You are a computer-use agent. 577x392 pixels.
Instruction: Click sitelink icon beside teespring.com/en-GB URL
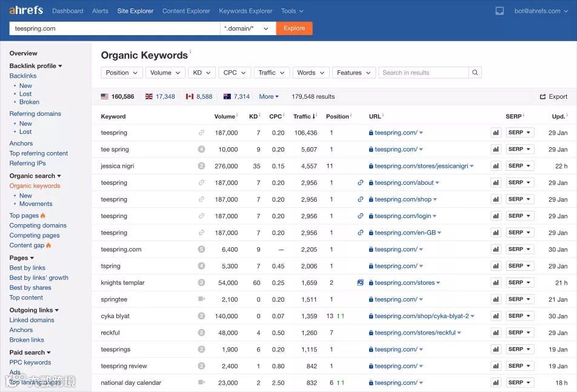360,233
